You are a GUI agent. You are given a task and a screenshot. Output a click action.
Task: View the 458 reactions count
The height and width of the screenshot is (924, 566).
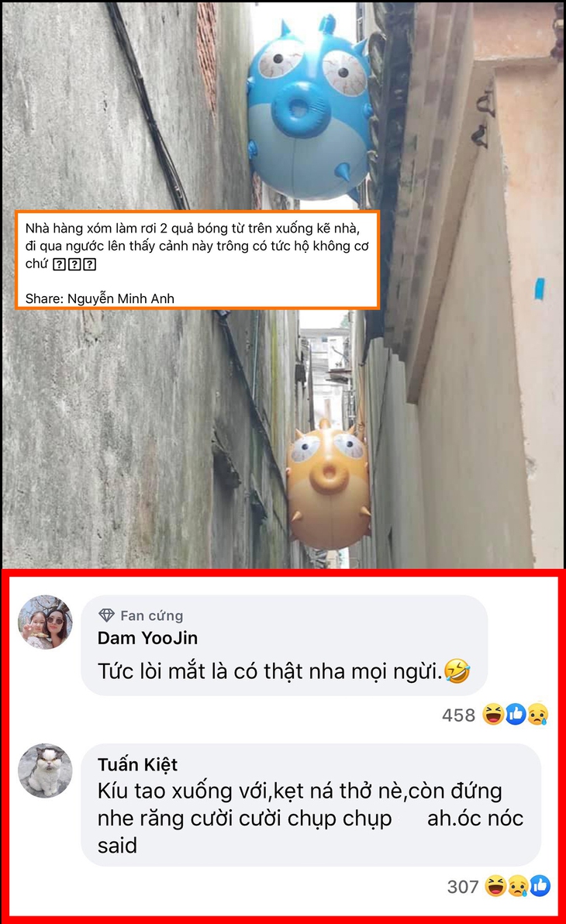(459, 715)
